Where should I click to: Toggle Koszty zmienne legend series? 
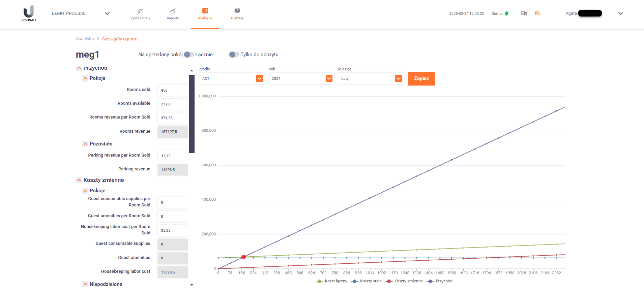pos(404,281)
